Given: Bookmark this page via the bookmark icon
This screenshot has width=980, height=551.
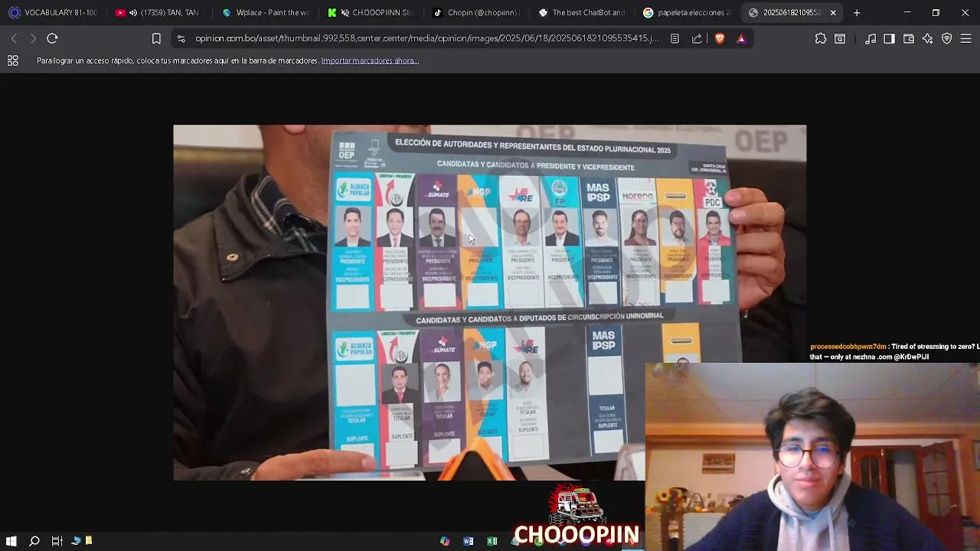Looking at the screenshot, I should point(156,38).
